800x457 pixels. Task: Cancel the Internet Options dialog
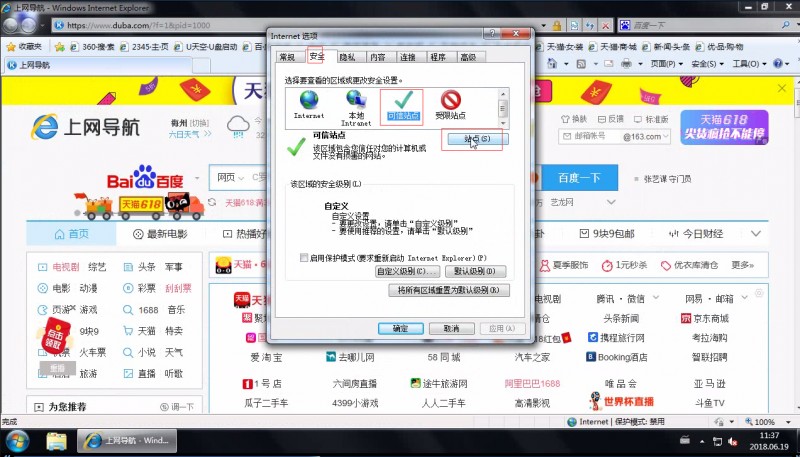click(x=452, y=328)
